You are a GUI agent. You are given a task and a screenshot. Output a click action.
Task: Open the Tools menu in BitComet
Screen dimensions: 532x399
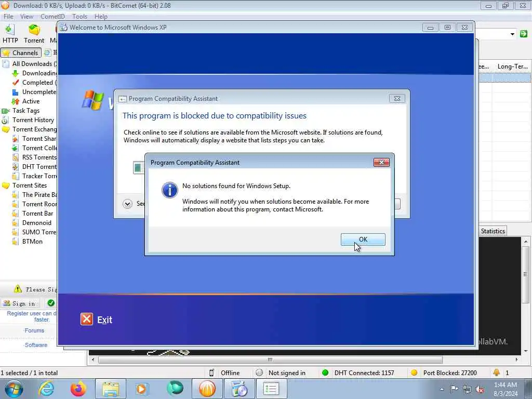pos(79,16)
